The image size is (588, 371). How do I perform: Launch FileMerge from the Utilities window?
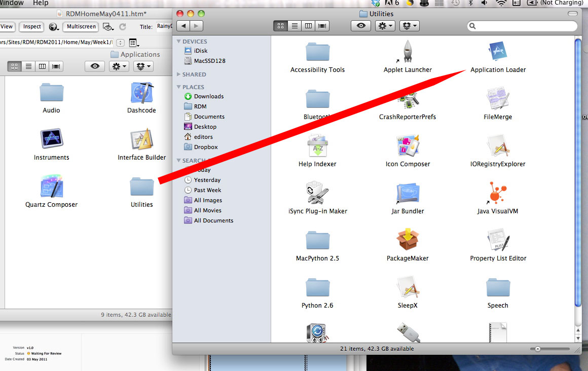coord(498,99)
